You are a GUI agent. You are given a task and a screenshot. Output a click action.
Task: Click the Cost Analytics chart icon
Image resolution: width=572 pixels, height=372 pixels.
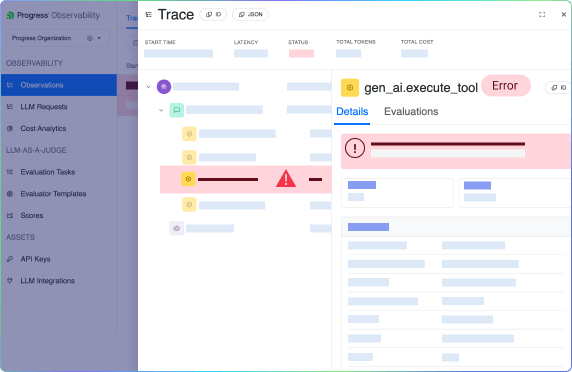pyautogui.click(x=10, y=128)
